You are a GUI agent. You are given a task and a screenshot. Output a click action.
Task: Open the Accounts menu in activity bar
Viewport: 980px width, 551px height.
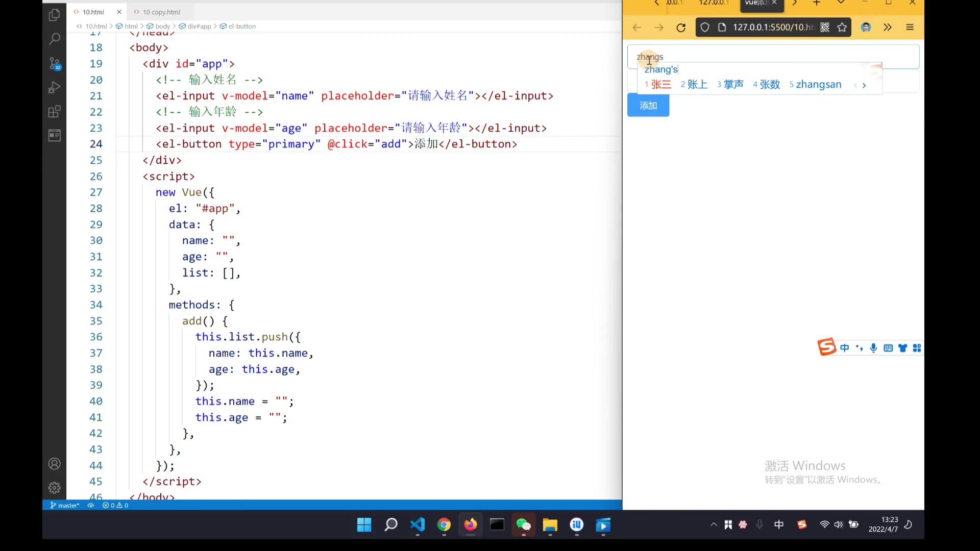[54, 464]
